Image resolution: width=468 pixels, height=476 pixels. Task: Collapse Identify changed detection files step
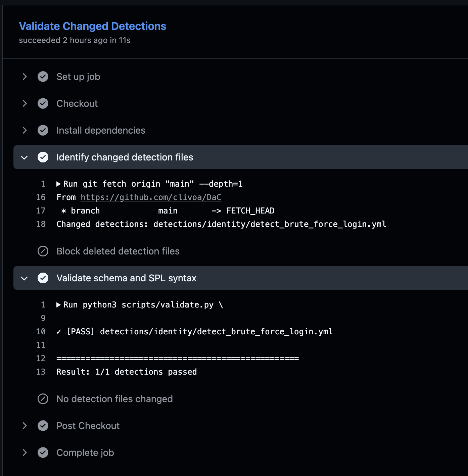[24, 157]
